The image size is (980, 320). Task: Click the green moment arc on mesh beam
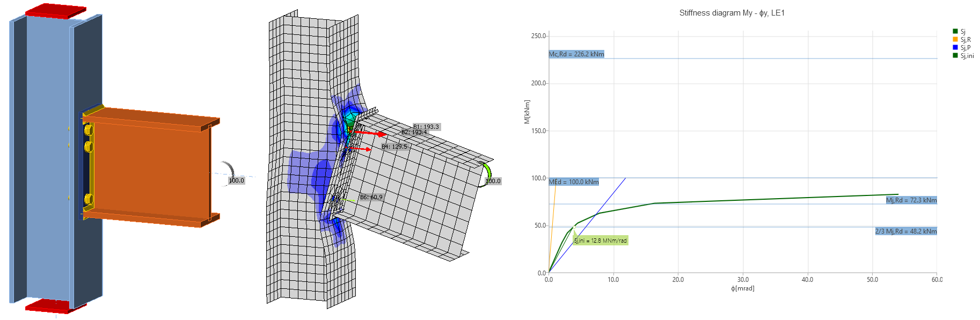[487, 171]
